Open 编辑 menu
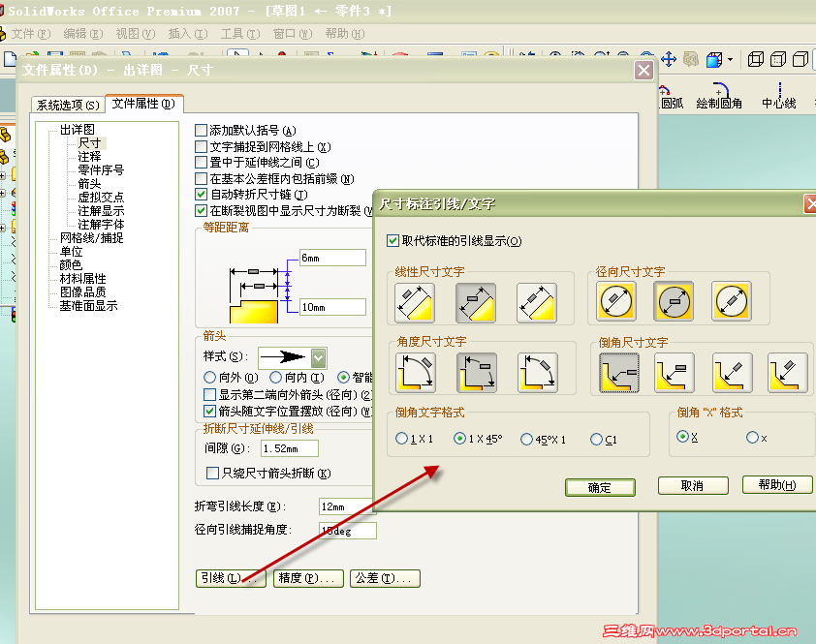This screenshot has width=816, height=644. click(x=83, y=34)
